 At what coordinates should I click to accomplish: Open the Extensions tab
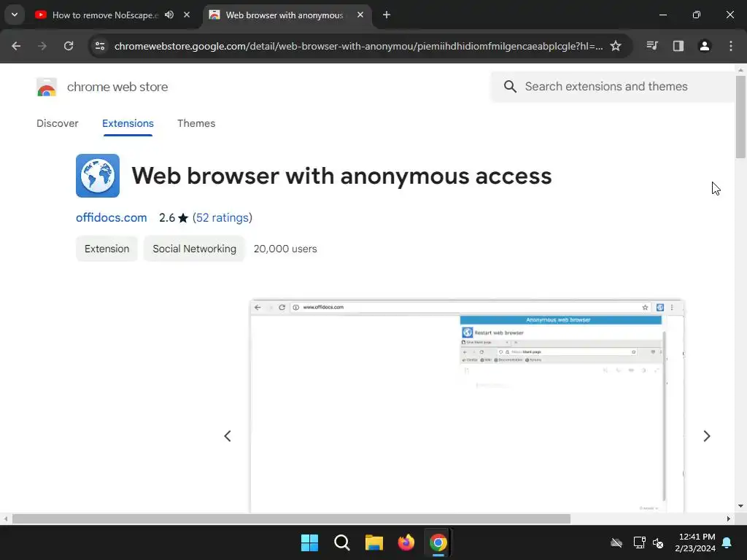(128, 123)
